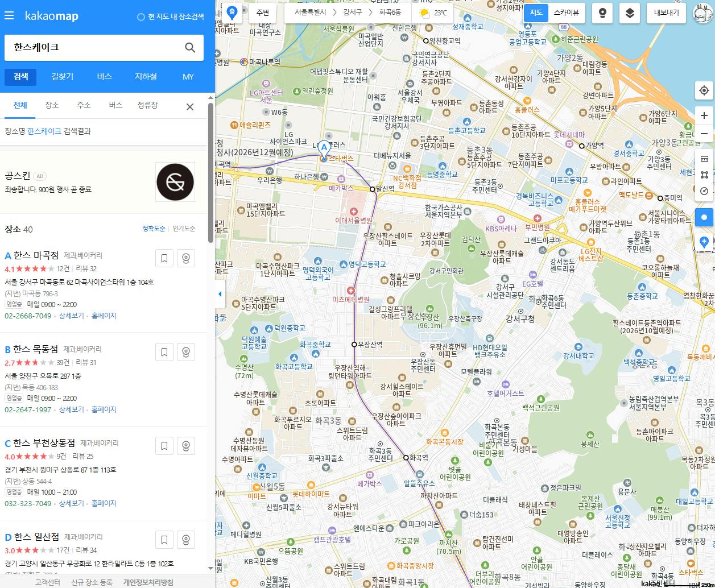The height and width of the screenshot is (588, 715).
Task: Open 상세보기 for 한스 목동점
Action: pos(72,409)
